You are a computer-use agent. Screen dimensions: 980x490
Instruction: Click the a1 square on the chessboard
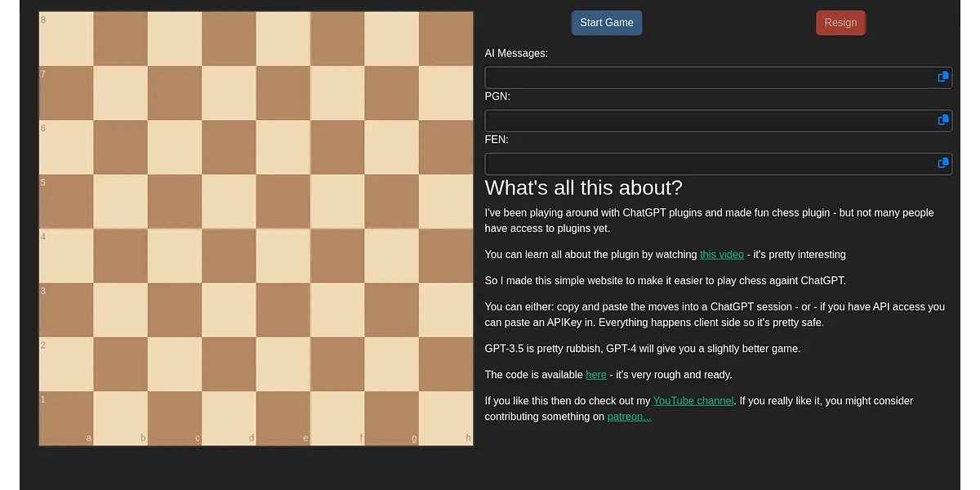[x=66, y=418]
